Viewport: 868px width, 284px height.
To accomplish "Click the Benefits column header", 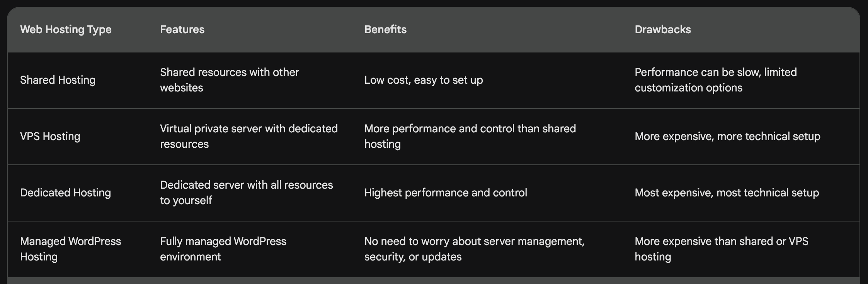I will coord(385,30).
